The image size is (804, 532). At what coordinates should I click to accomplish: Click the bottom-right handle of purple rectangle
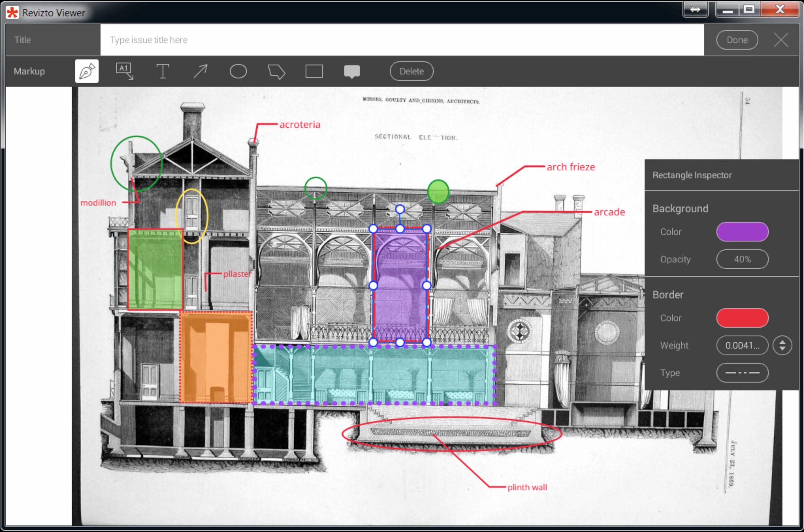(426, 342)
